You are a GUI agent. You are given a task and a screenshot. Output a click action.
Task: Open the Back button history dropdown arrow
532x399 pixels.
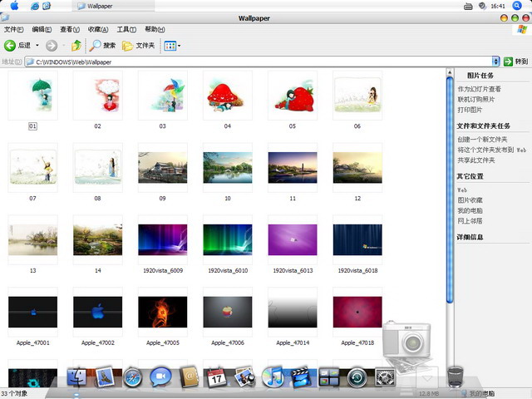tap(37, 45)
